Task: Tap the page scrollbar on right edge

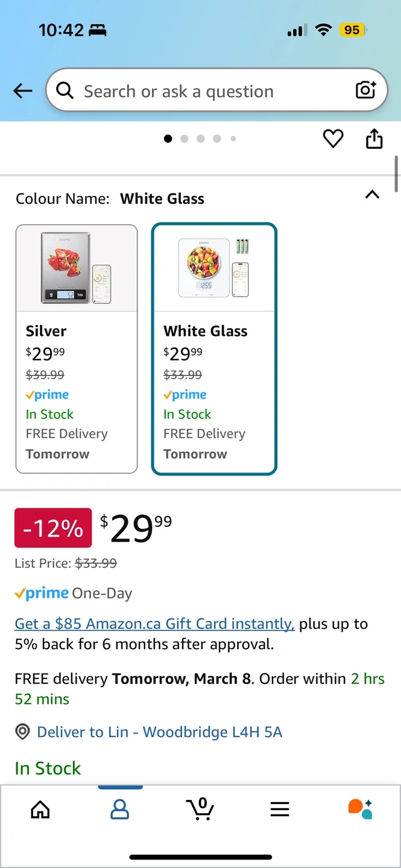Action: [396, 174]
